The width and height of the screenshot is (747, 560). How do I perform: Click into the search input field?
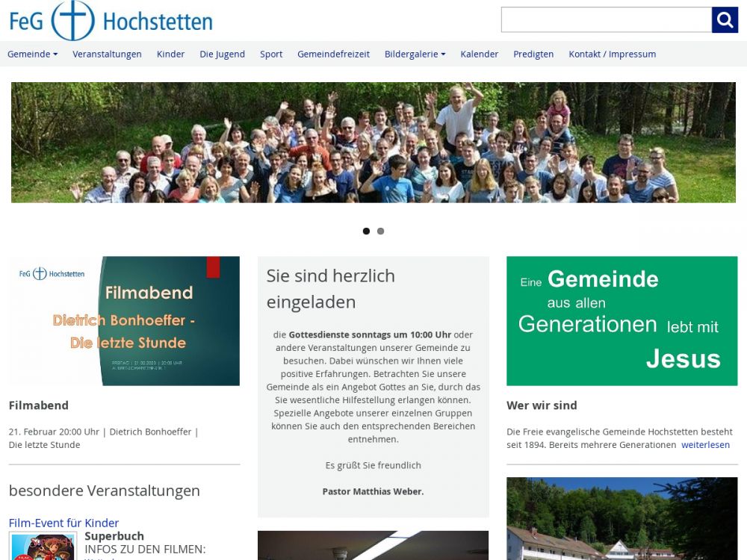pos(606,20)
